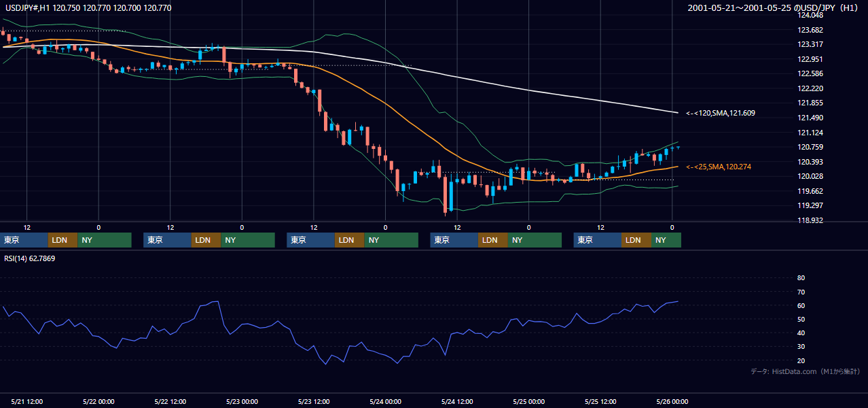Click price axis value 120.393
The width and height of the screenshot is (868, 408).
pos(810,162)
